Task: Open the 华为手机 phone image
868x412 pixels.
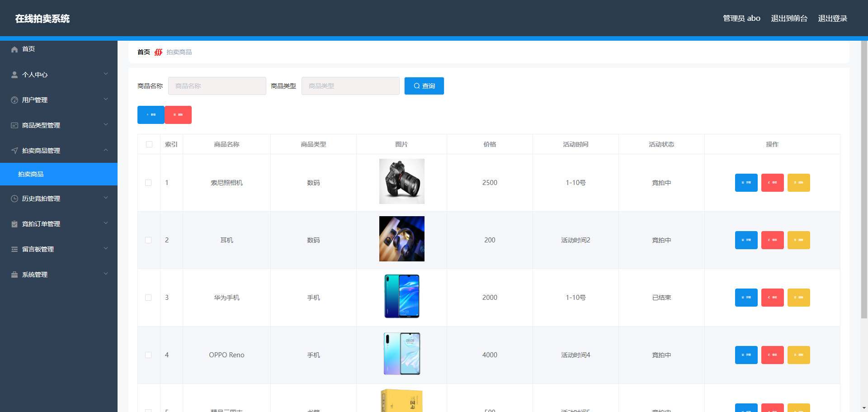Action: [x=402, y=296]
